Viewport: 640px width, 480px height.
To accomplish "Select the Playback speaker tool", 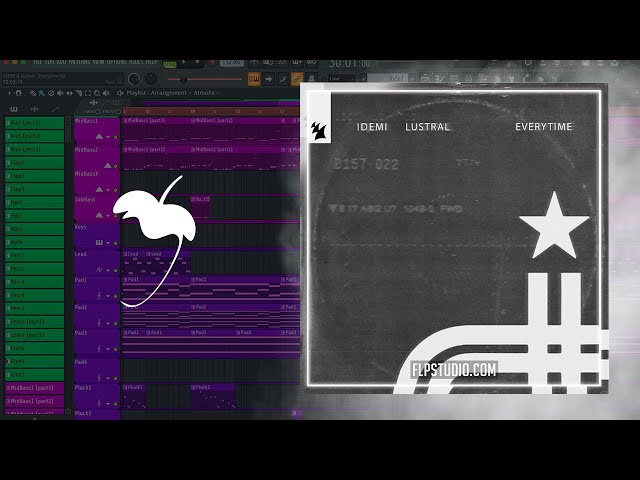I will coord(107,93).
